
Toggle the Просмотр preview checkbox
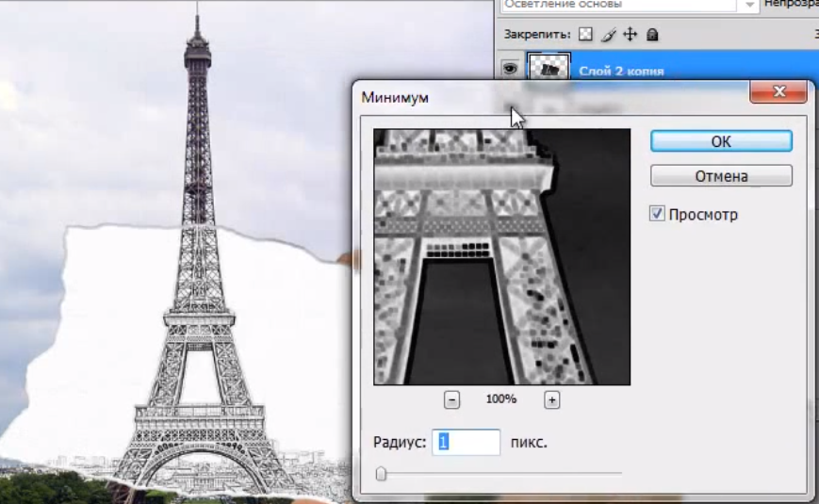[x=657, y=214]
